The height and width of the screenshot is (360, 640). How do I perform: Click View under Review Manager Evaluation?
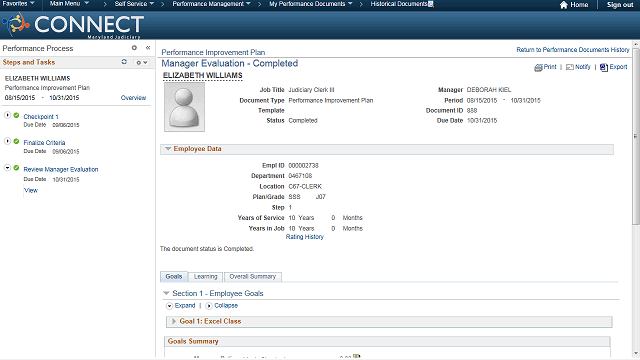(x=31, y=191)
